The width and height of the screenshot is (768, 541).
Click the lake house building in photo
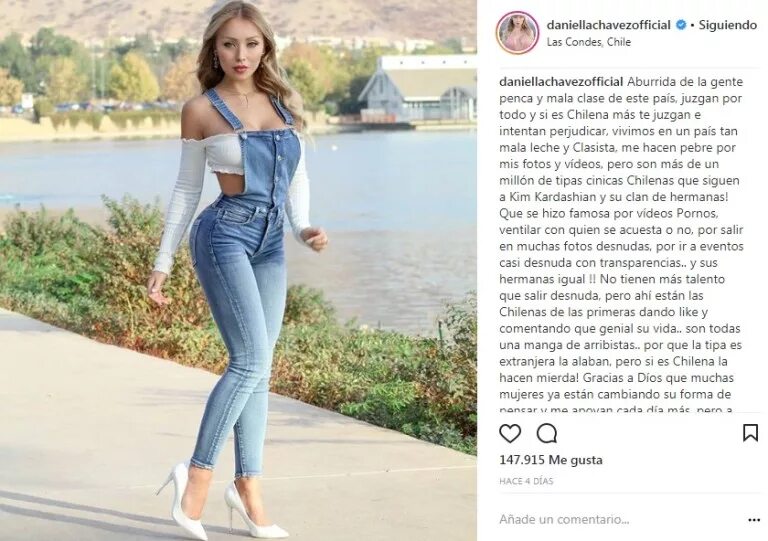[418, 89]
